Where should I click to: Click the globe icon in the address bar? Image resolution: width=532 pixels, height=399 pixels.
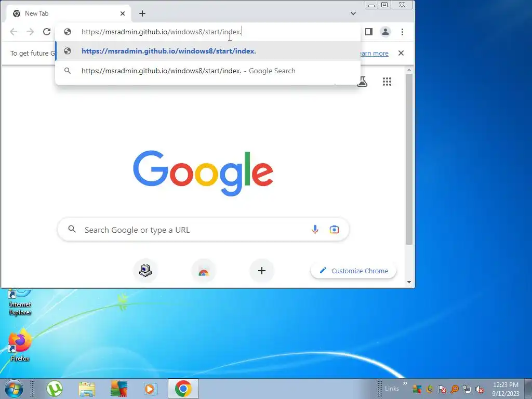point(68,32)
